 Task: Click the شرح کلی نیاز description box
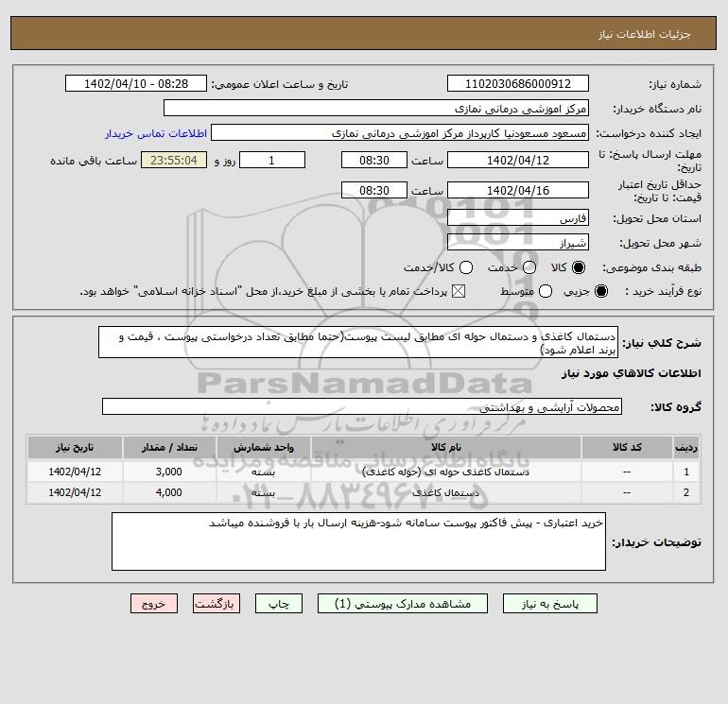358,342
